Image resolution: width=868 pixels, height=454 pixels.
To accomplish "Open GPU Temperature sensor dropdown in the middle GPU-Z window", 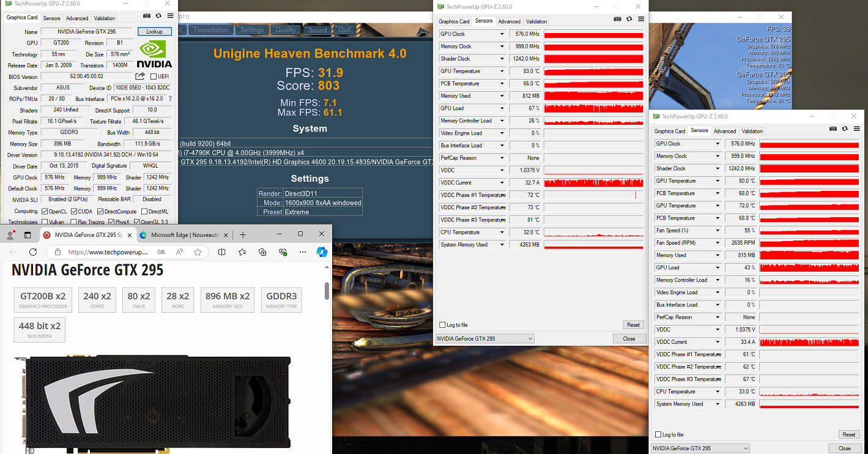I will coord(502,72).
